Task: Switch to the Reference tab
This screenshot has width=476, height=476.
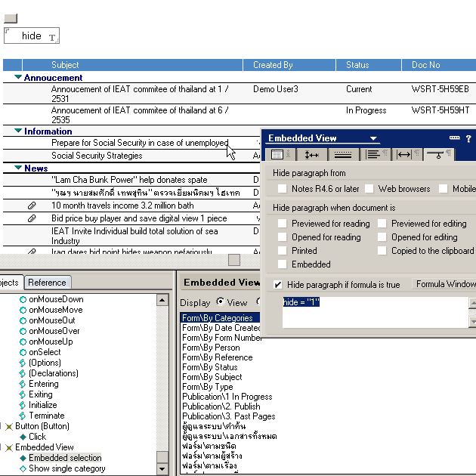Action: 48,283
